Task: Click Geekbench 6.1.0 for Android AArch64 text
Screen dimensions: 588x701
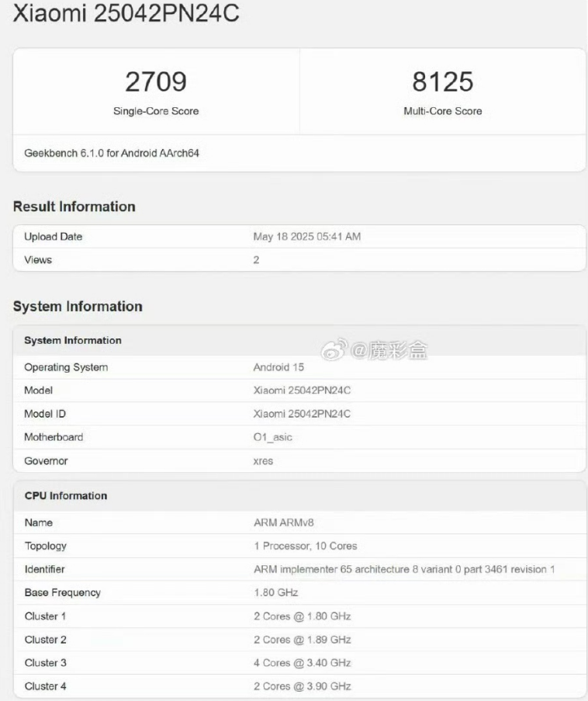Action: coord(112,153)
